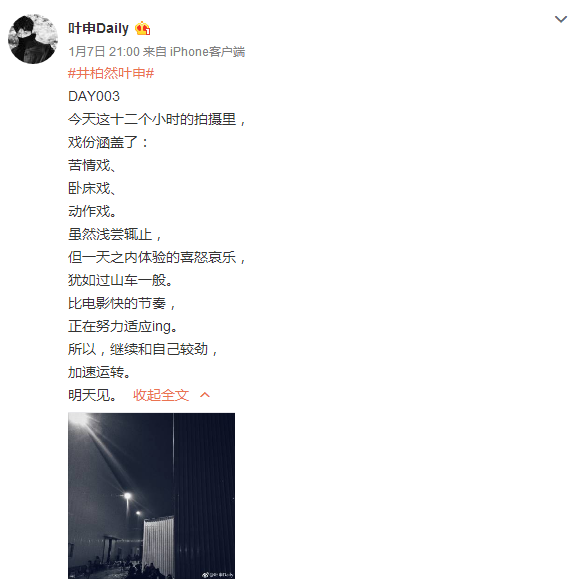The image size is (573, 583).
Task: Click the crown membership badge icon
Action: [142, 28]
